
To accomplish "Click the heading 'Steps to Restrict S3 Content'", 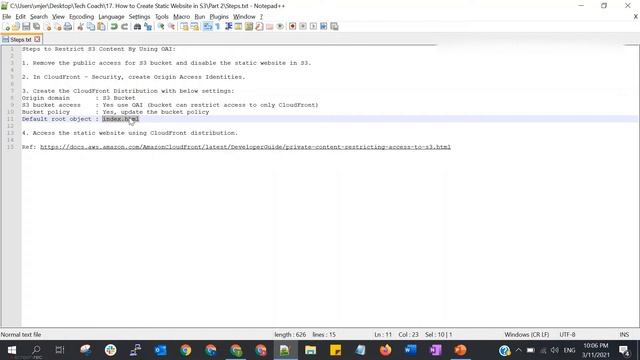I will (99, 49).
